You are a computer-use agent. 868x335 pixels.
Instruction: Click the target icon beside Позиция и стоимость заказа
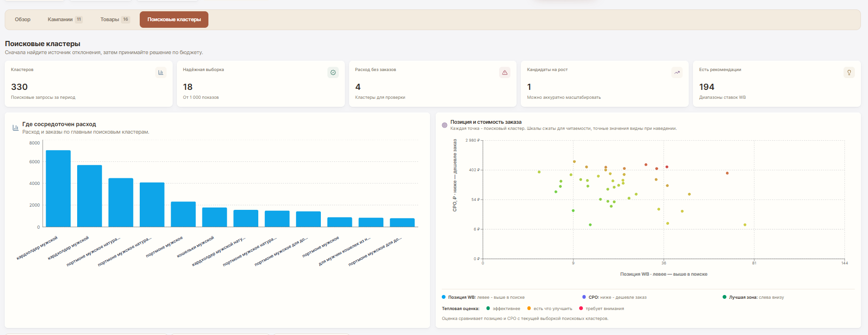[x=445, y=125]
